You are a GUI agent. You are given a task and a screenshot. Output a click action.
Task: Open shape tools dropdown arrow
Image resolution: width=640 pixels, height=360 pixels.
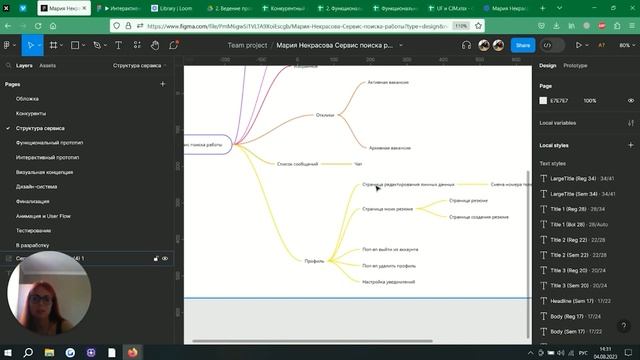pyautogui.click(x=83, y=45)
